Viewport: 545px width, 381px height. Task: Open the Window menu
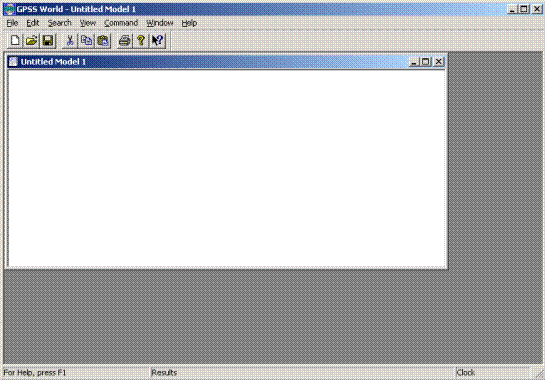[x=160, y=23]
